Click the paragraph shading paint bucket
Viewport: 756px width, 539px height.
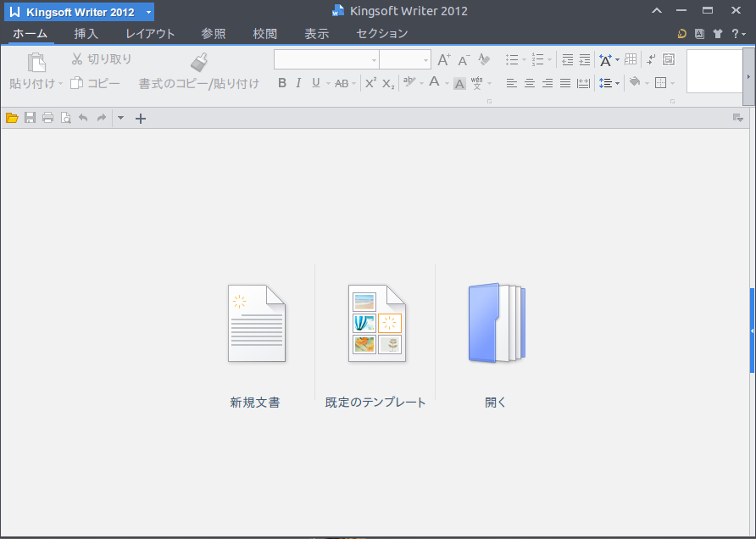(x=635, y=82)
